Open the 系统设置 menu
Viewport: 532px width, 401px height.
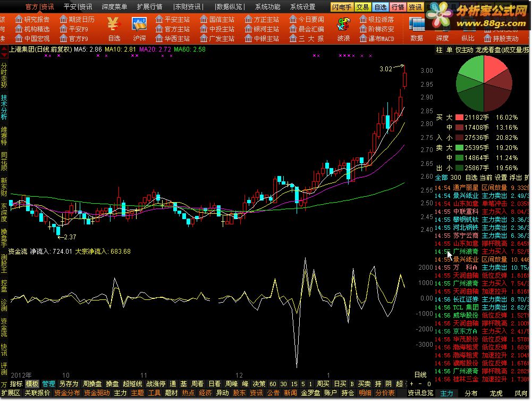point(302,7)
